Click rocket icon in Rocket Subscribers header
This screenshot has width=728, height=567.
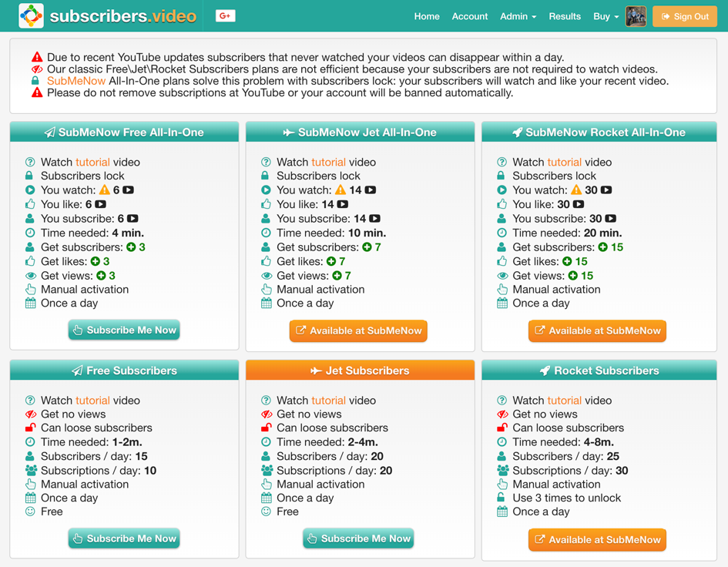545,371
